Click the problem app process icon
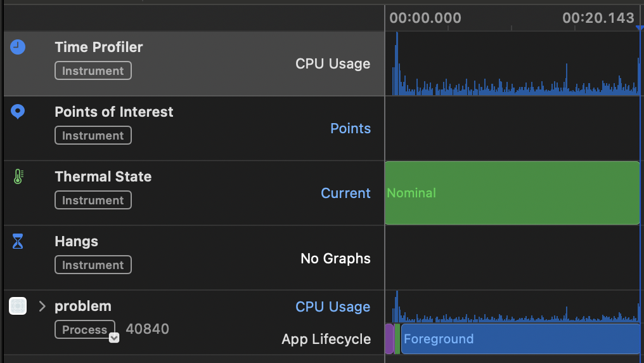644x363 pixels. (x=18, y=306)
